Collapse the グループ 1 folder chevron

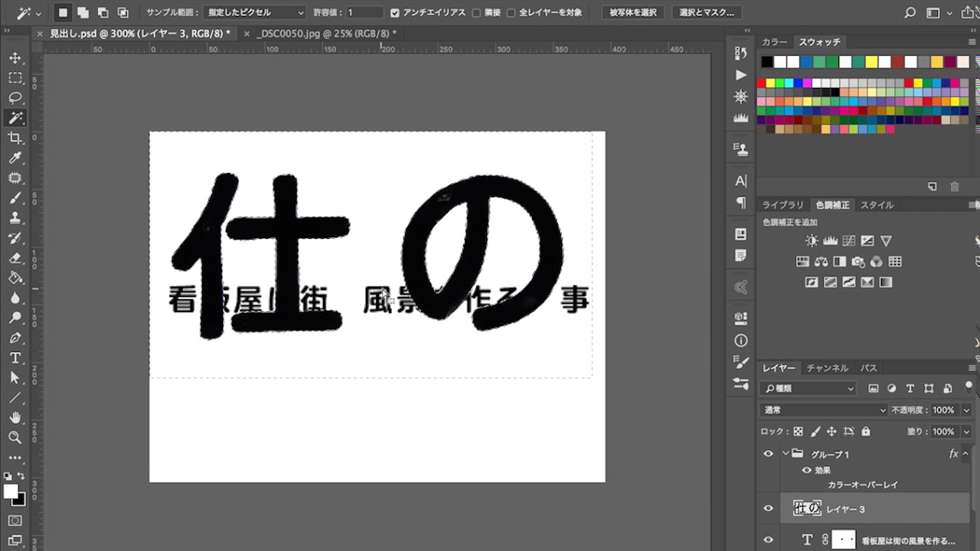click(x=786, y=454)
